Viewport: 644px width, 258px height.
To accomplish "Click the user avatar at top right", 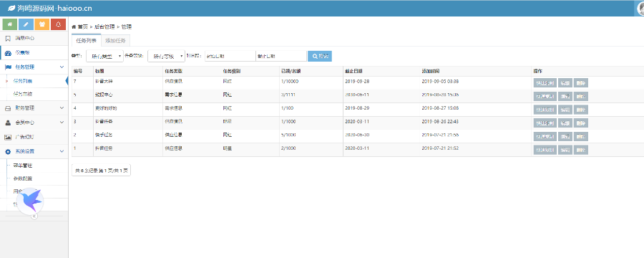I will point(640,8).
